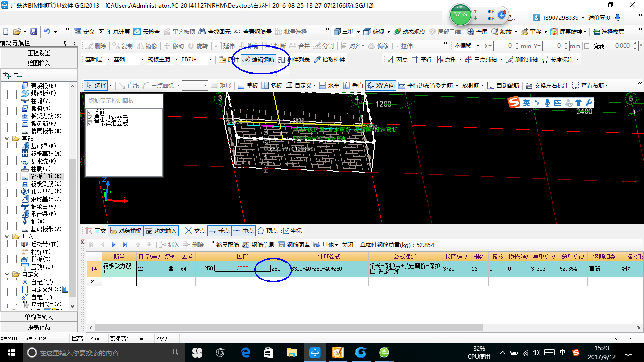The height and width of the screenshot is (362, 644).
Task: Uncheck the 底筋 checkbox
Action: (90, 112)
